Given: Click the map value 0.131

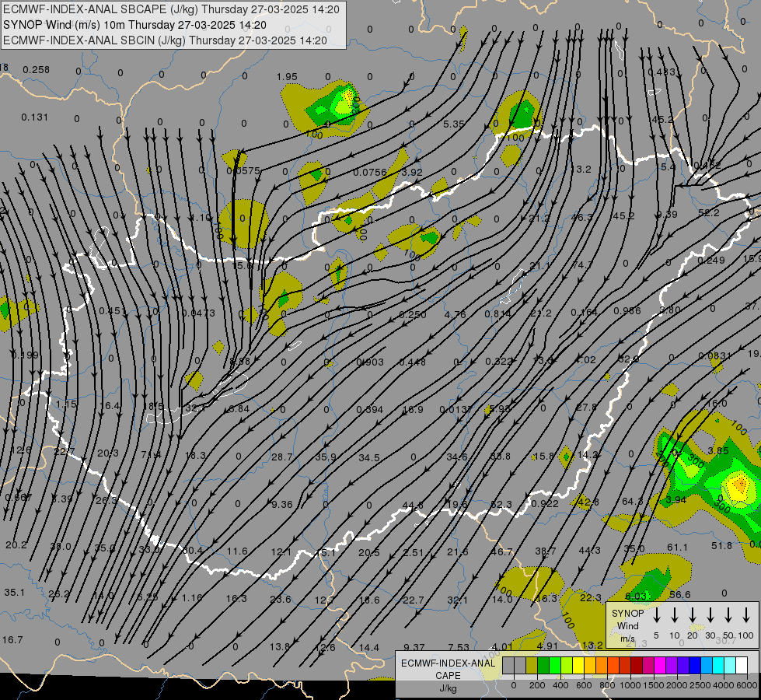Looking at the screenshot, I should pyautogui.click(x=35, y=117).
